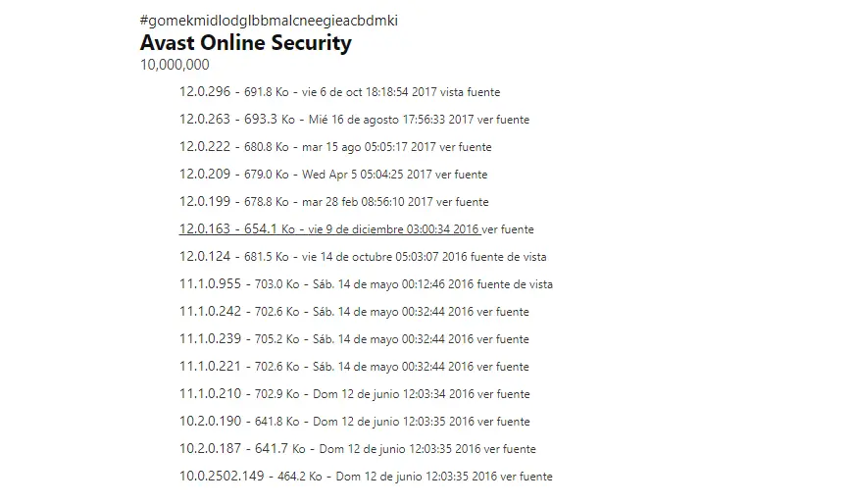Click the Avast Online Security heading
The height and width of the screenshot is (504, 852).
point(245,43)
